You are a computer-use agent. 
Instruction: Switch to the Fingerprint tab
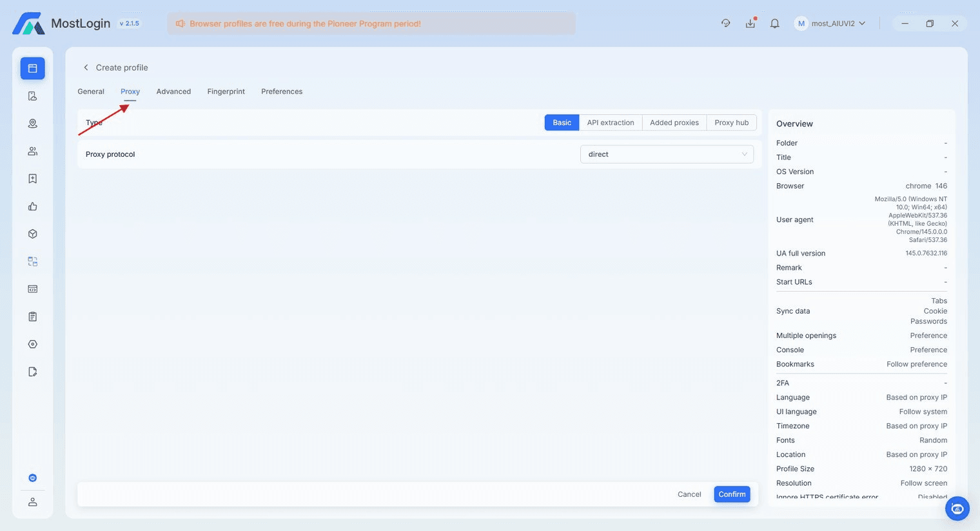tap(226, 92)
